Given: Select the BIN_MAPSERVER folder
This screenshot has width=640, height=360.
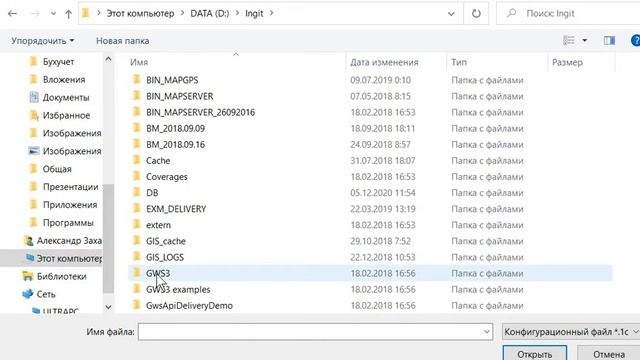Looking at the screenshot, I should tap(180, 96).
